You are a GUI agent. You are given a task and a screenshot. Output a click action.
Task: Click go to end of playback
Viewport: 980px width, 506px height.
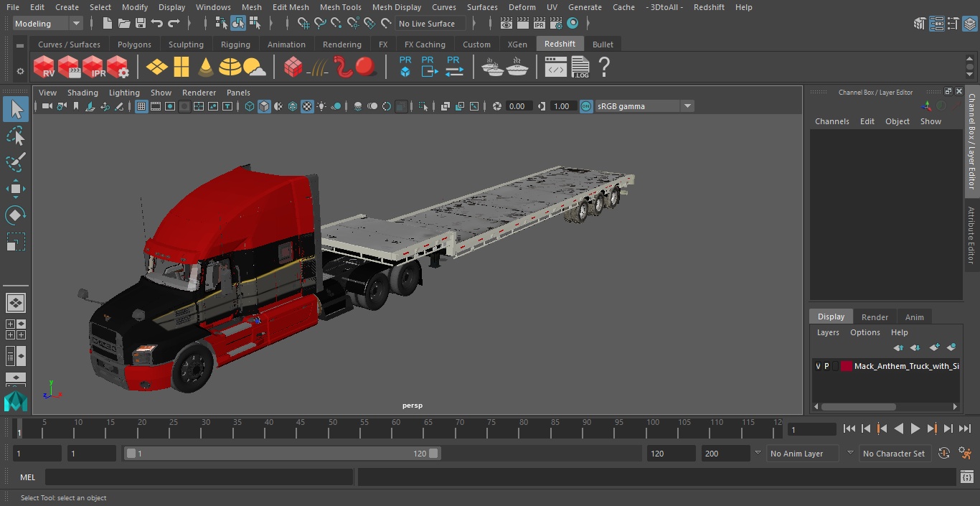click(965, 428)
